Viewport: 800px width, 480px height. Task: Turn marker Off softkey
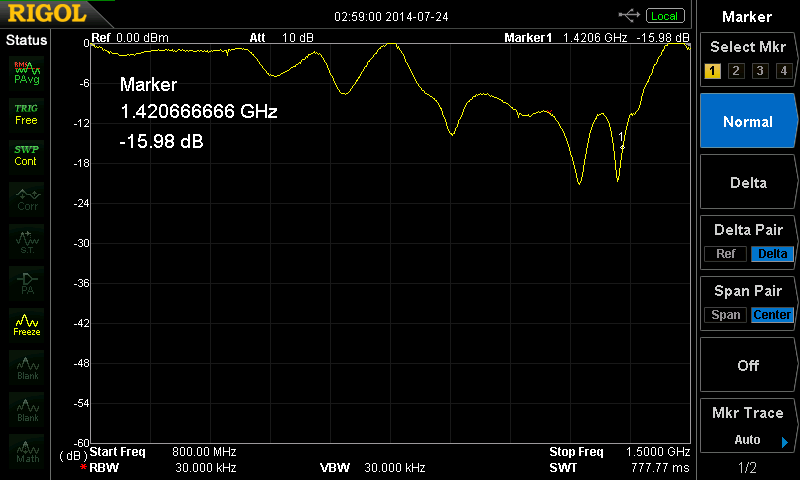(748, 365)
